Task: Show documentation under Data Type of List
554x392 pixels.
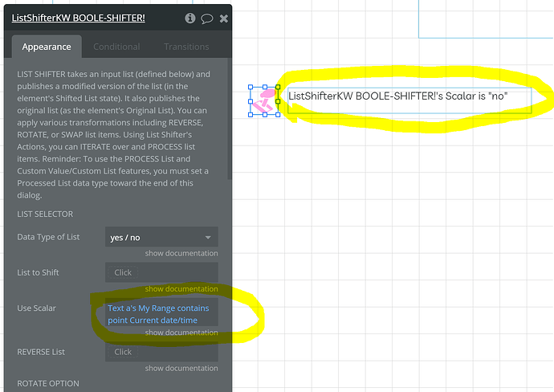Action: [181, 253]
